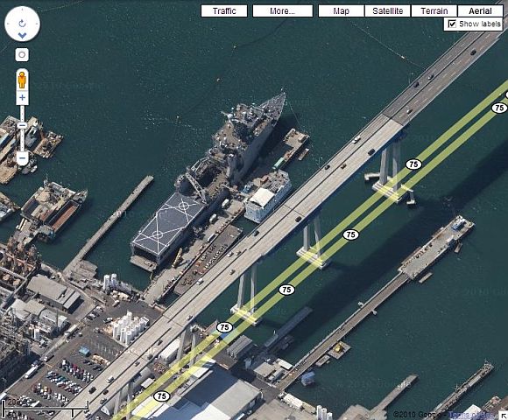The width and height of the screenshot is (508, 420).
Task: Click the circle reset button below the compass
Action: click(22, 54)
